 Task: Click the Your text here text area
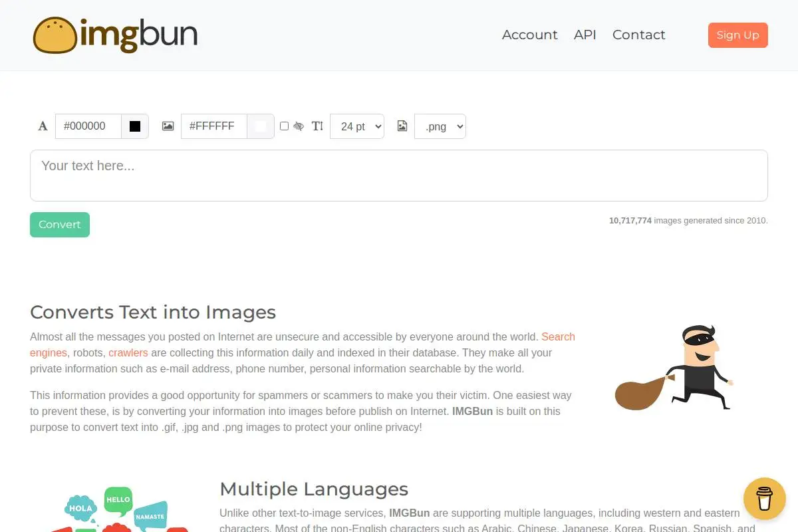click(399, 176)
